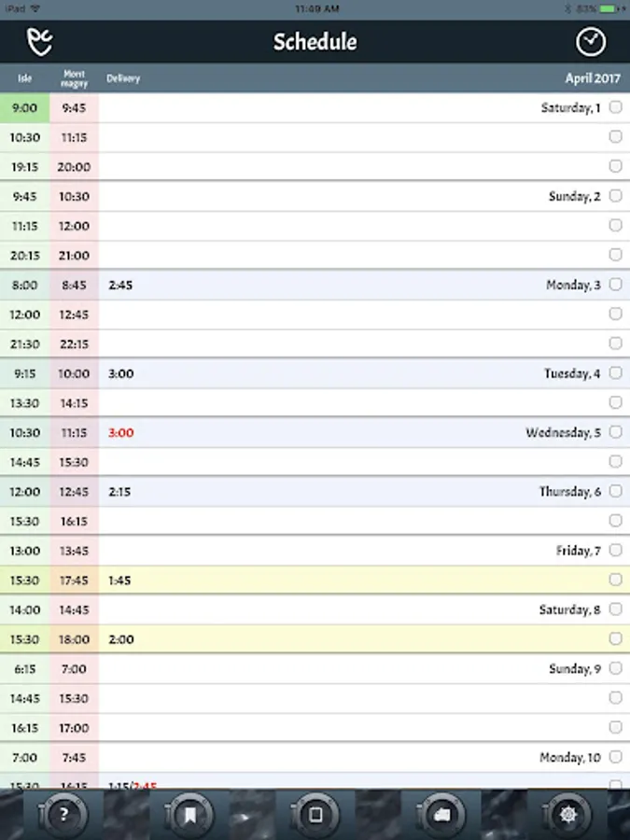
Task: Check the Sunday, 9 checkbox
Action: pos(616,668)
